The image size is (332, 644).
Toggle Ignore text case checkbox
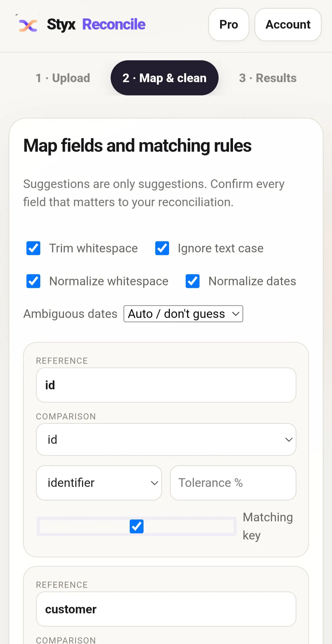[x=162, y=248]
